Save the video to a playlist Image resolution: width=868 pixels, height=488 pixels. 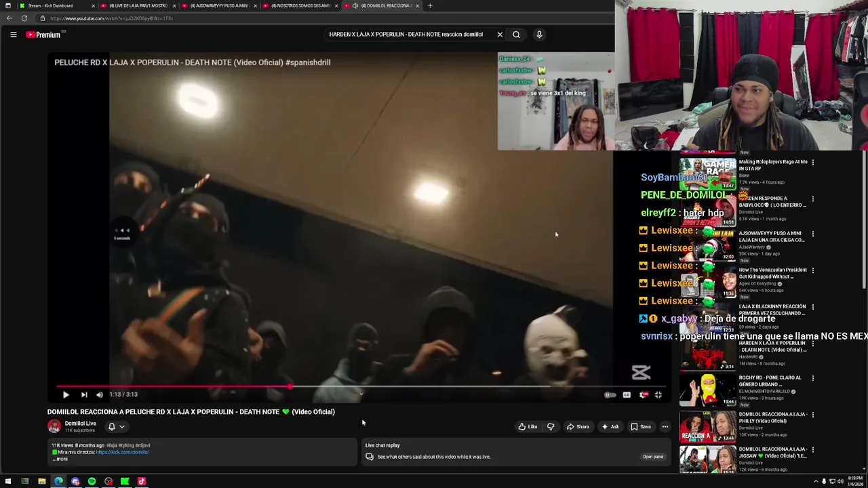(x=641, y=427)
